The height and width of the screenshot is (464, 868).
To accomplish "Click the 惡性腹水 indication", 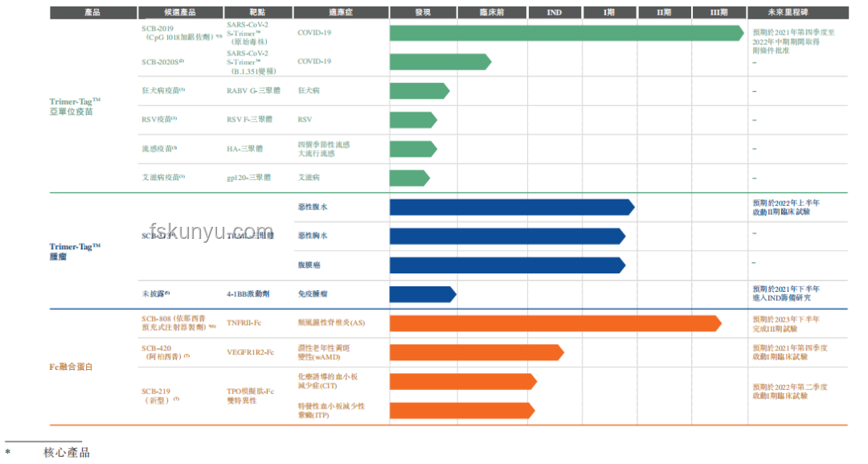I will (313, 207).
